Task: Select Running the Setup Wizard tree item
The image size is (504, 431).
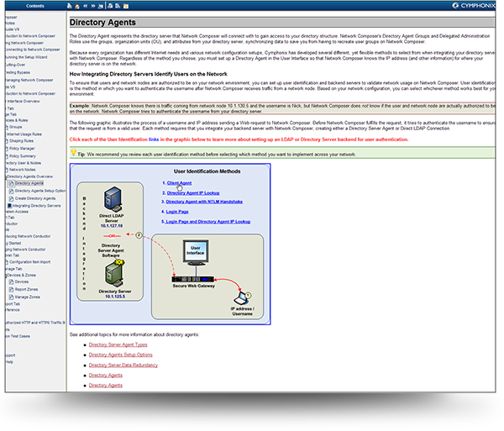Action: 26,57
